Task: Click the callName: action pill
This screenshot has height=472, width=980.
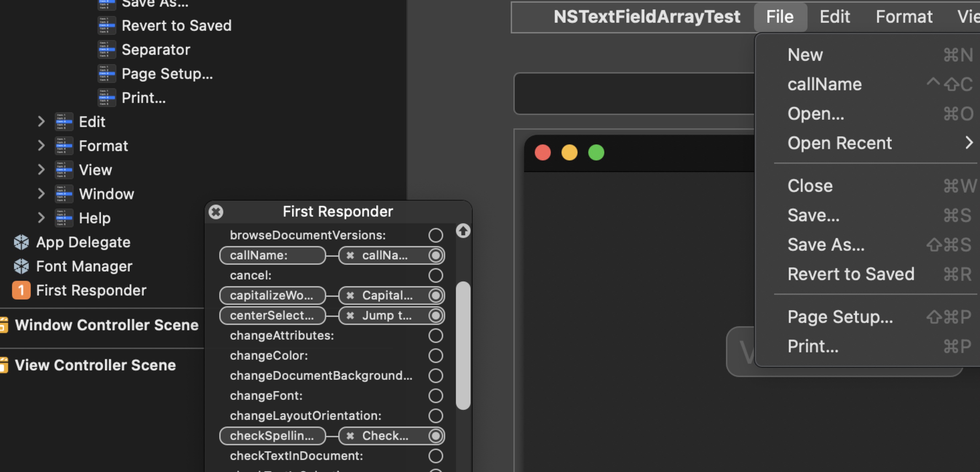Action: pos(272,256)
